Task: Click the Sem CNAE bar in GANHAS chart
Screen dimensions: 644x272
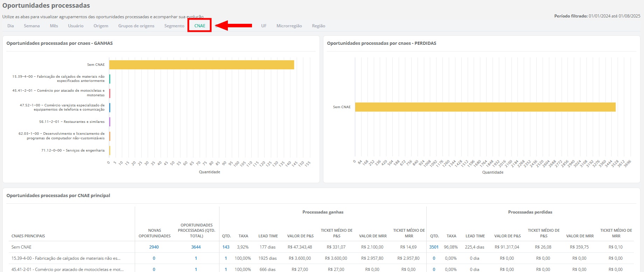Action: pos(201,65)
